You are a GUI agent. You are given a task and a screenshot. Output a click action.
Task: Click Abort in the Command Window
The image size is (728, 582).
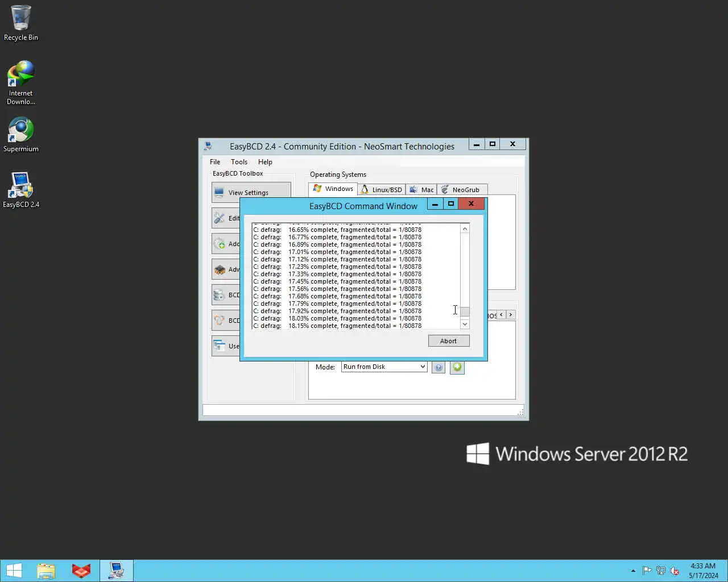tap(449, 341)
